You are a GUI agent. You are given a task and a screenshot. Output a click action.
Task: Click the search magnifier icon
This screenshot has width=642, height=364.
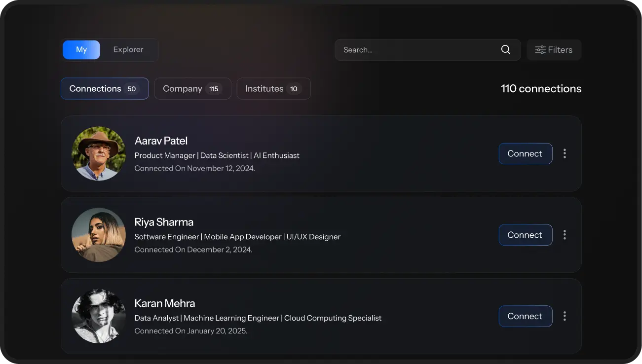pos(505,50)
